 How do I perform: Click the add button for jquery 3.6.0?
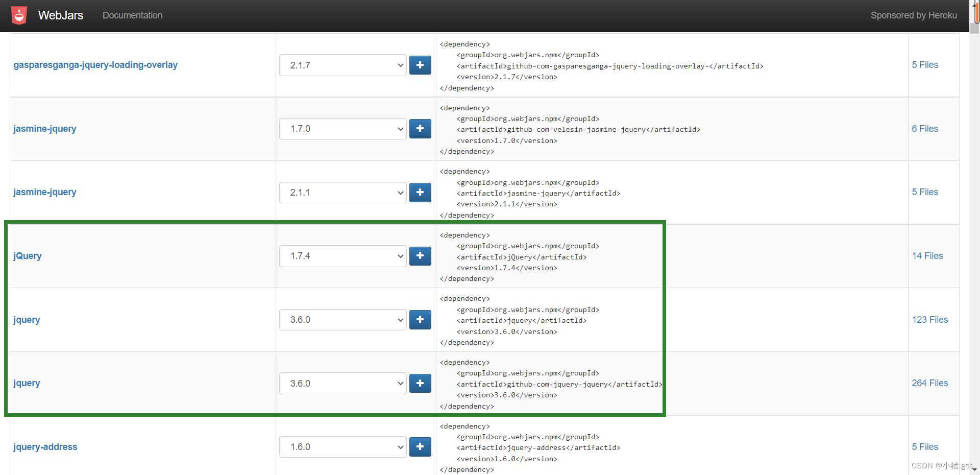tap(420, 319)
